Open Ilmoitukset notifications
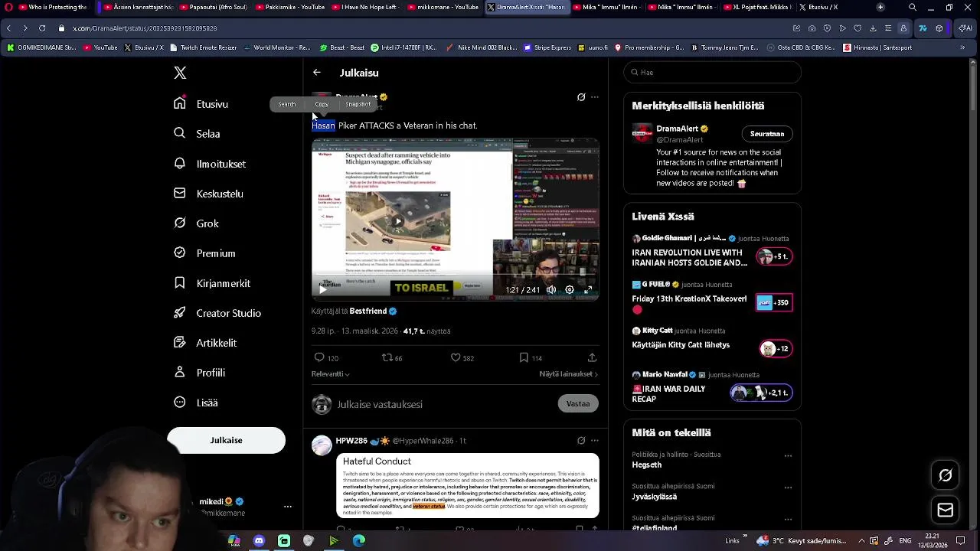The width and height of the screenshot is (980, 551). 210,164
